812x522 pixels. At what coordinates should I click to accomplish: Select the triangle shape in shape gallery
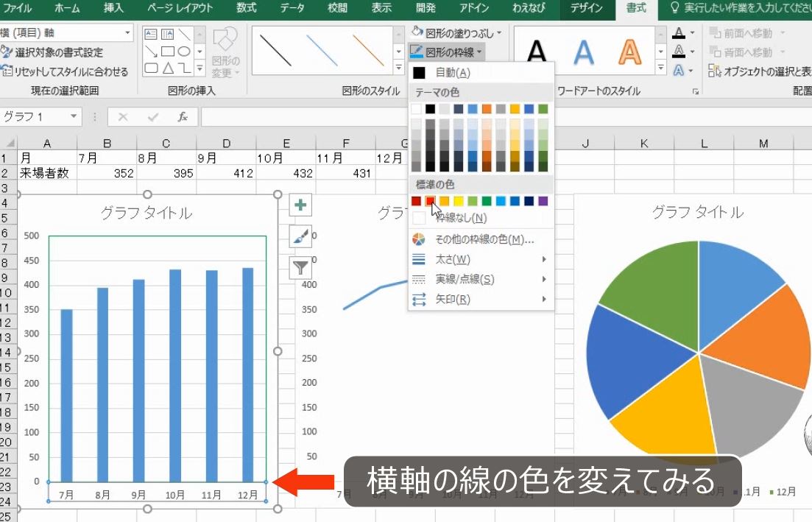(167, 68)
